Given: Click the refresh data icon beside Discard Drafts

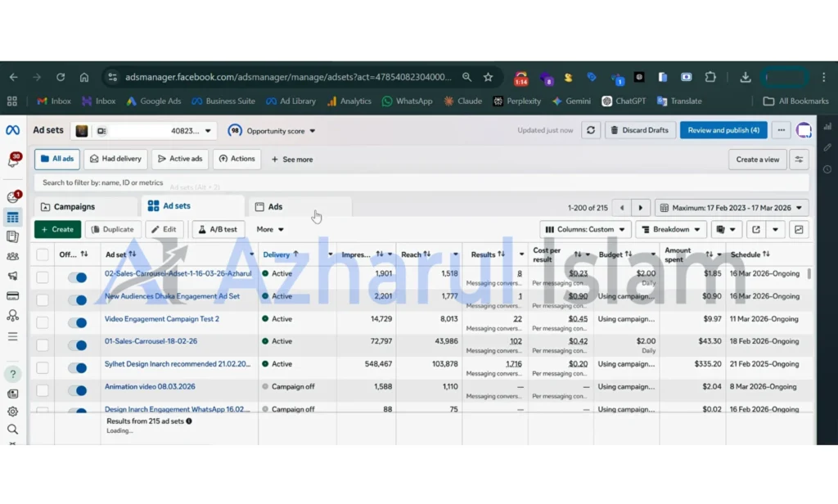Looking at the screenshot, I should [591, 130].
